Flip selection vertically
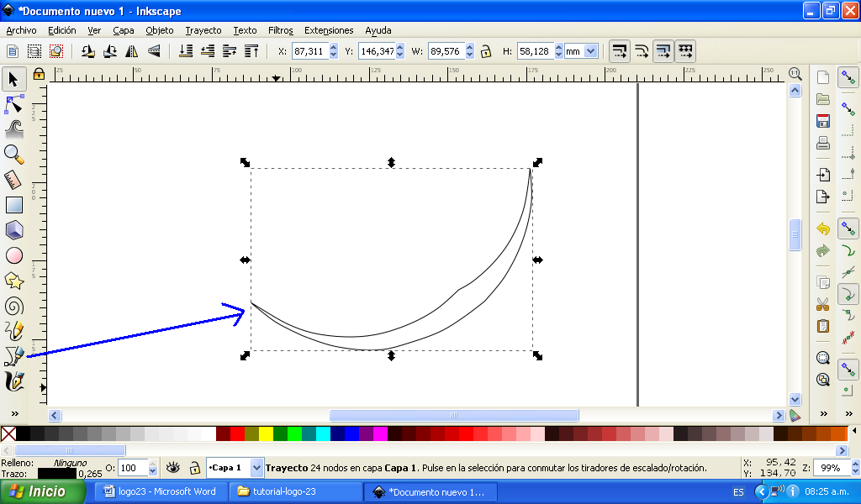This screenshot has width=861, height=504. [154, 51]
